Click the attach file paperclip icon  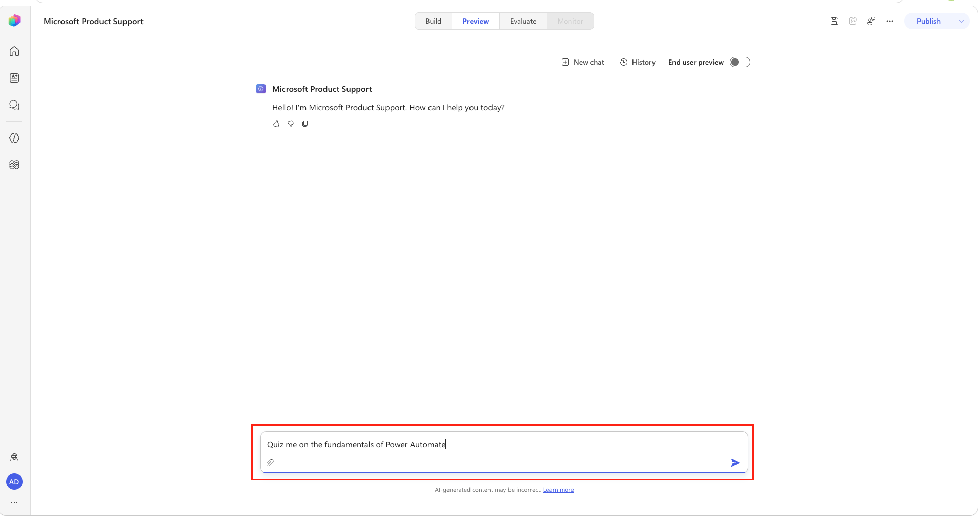point(271,463)
